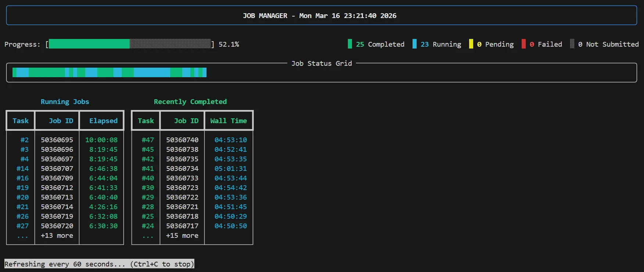Click the '23 Running' count label
This screenshot has width=644, height=272.
tap(441, 44)
